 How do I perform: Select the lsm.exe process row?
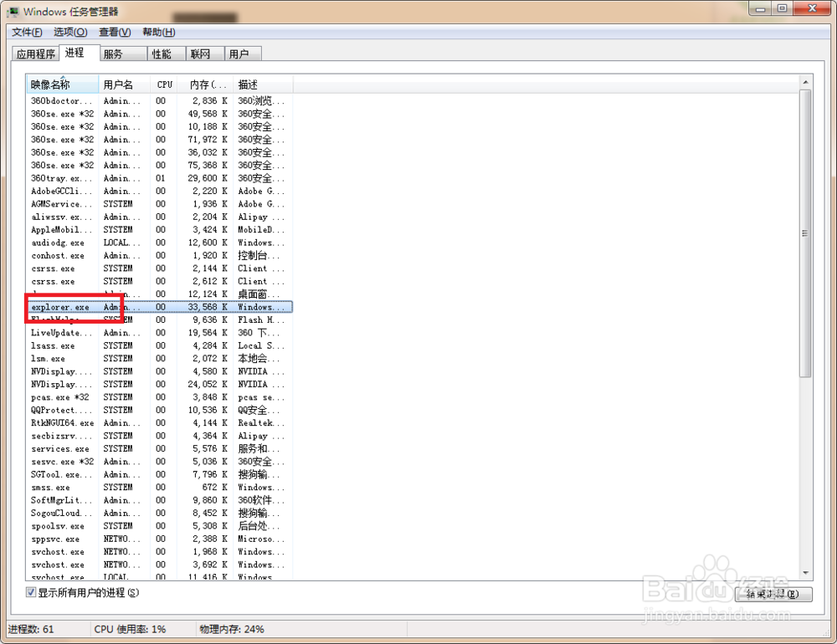159,359
